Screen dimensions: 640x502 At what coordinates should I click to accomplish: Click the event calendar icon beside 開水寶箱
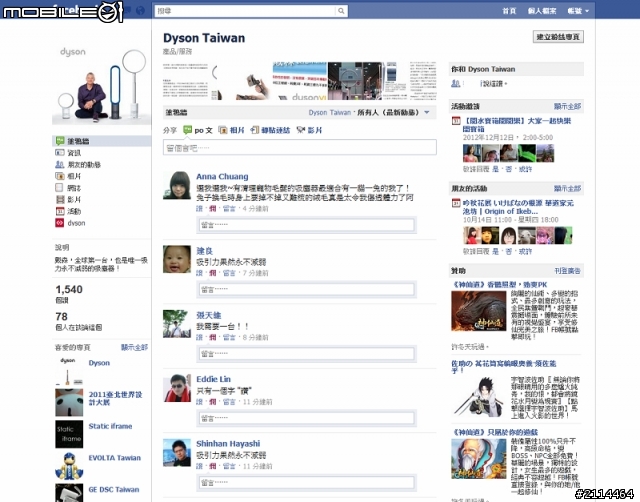(456, 121)
